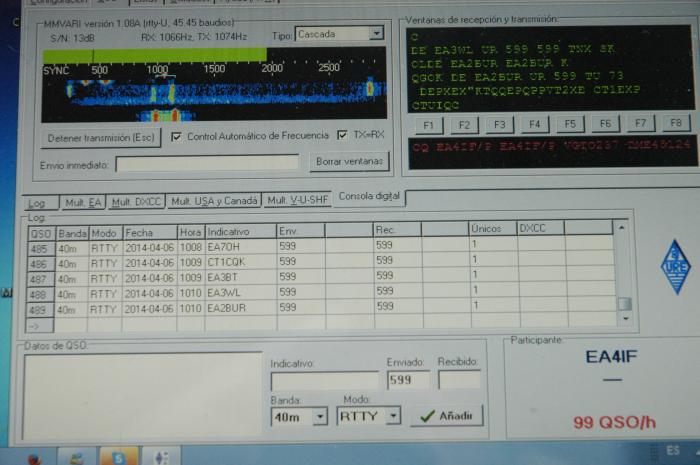Image resolution: width=700 pixels, height=465 pixels.
Task: Select log row with EA3WL
Action: (320, 293)
